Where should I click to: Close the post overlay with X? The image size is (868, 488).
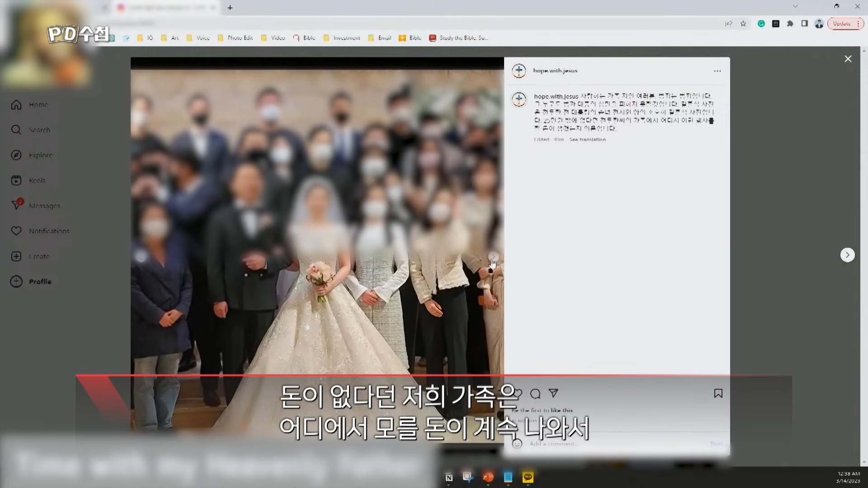point(848,59)
